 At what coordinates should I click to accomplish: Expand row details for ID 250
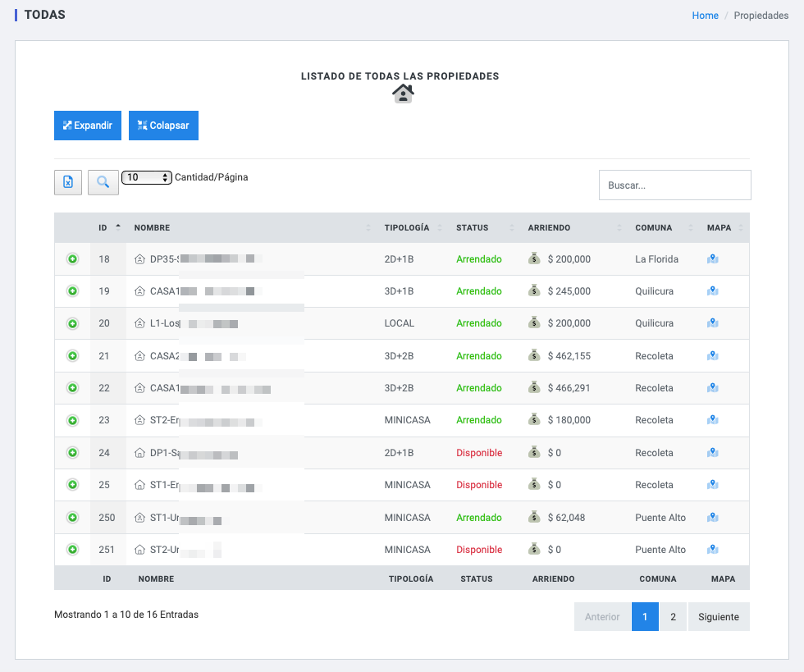point(73,517)
